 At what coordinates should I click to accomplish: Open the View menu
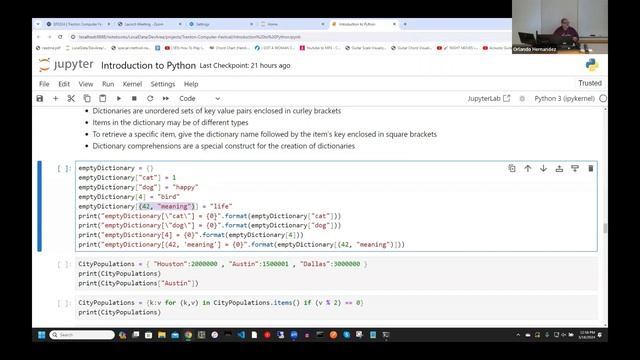click(86, 84)
